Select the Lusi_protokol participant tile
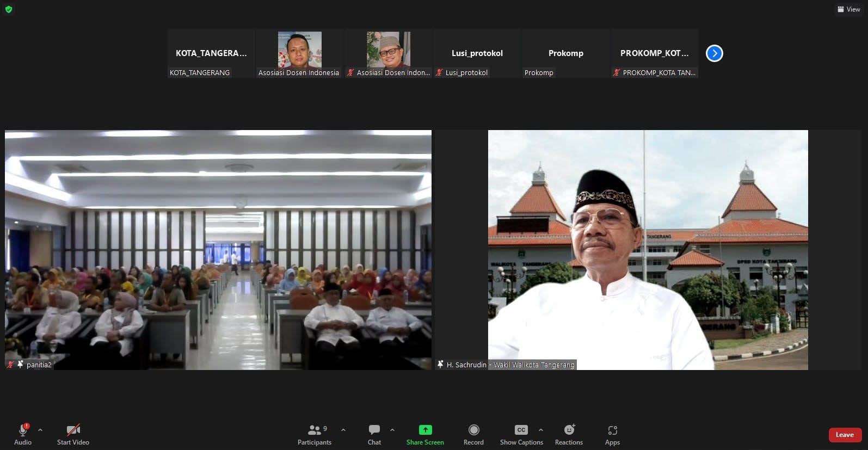 pos(477,53)
